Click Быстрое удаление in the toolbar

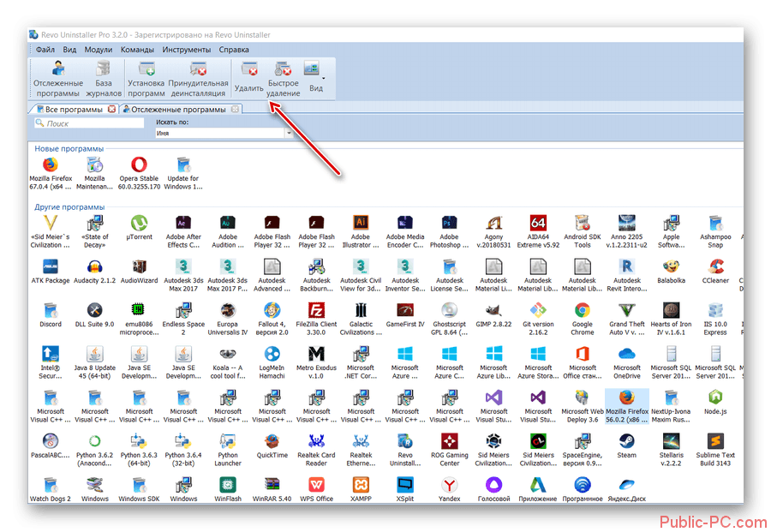click(284, 79)
